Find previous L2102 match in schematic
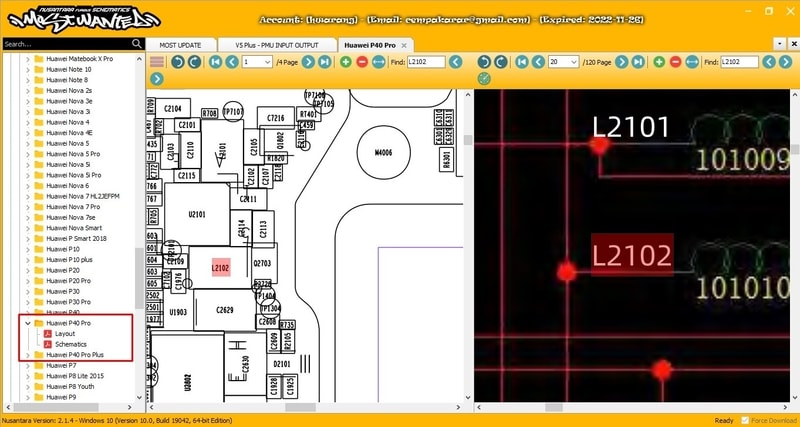Viewport: 800px width, 427px height. click(x=769, y=62)
